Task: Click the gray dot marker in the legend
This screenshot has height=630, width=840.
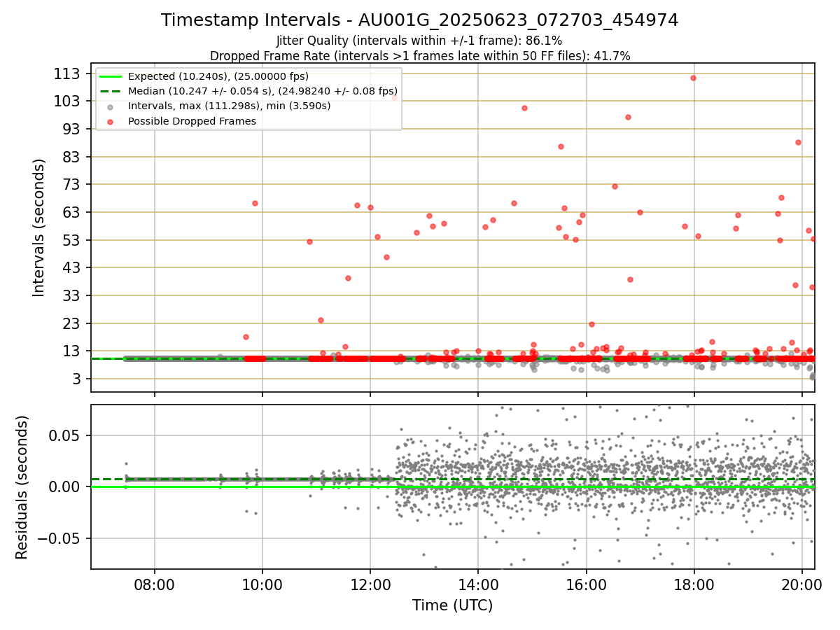Action: (x=111, y=106)
